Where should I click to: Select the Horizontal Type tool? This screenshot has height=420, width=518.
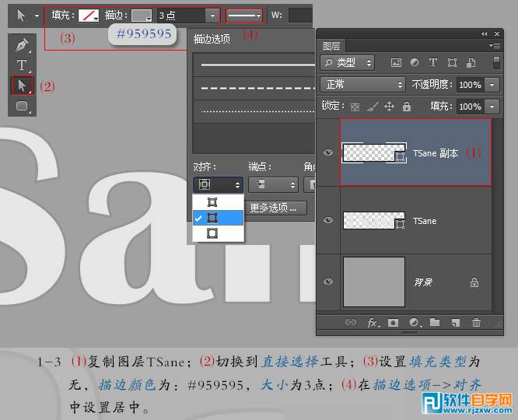(x=22, y=65)
